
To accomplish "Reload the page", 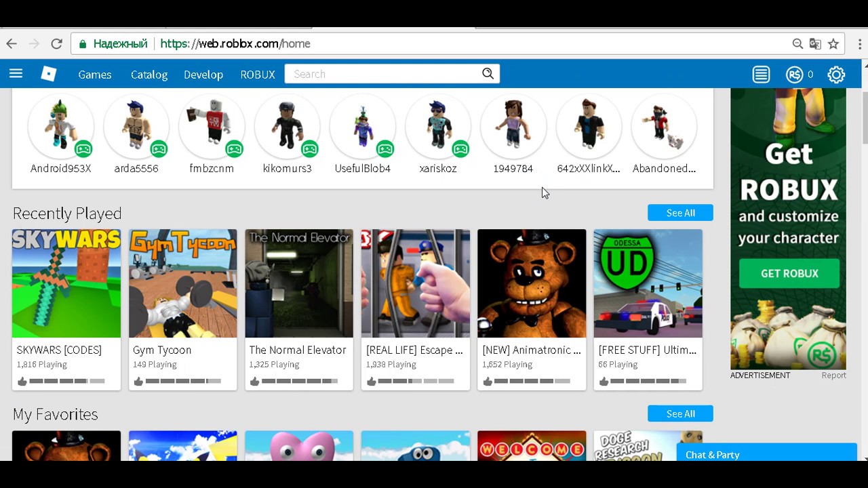I will 56,43.
